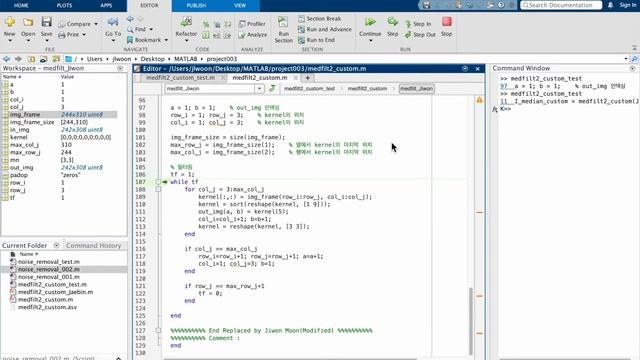Open the Compare dropdown arrow
This screenshot has width=640, height=360.
(96, 24)
